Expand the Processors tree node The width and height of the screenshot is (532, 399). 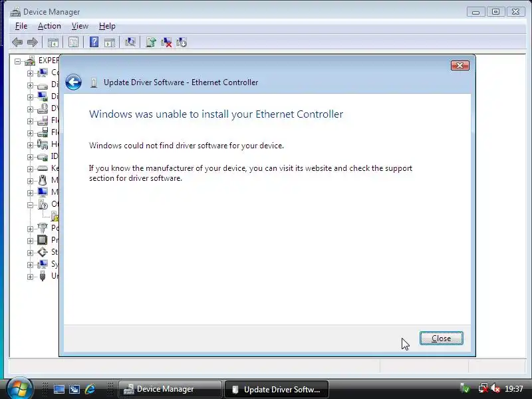point(30,241)
